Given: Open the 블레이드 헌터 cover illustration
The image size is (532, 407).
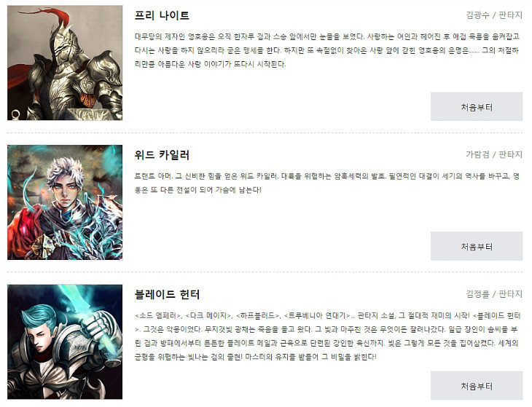Looking at the screenshot, I should click(65, 342).
